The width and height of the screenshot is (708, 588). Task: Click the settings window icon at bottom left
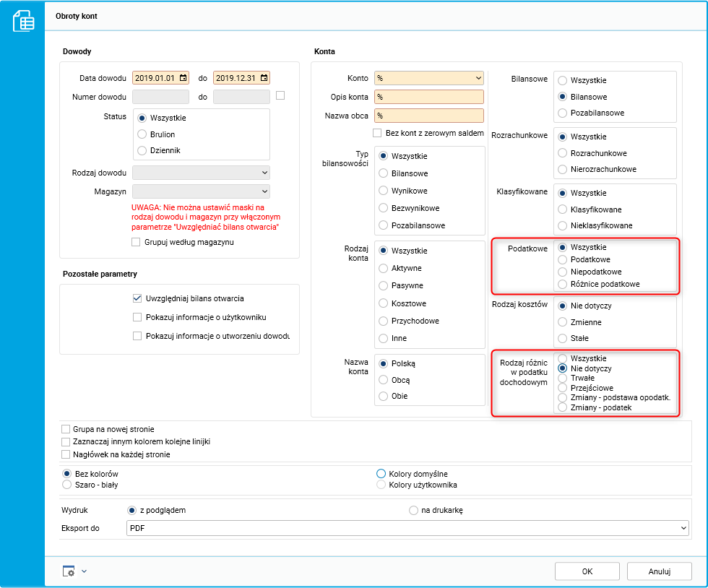[69, 571]
